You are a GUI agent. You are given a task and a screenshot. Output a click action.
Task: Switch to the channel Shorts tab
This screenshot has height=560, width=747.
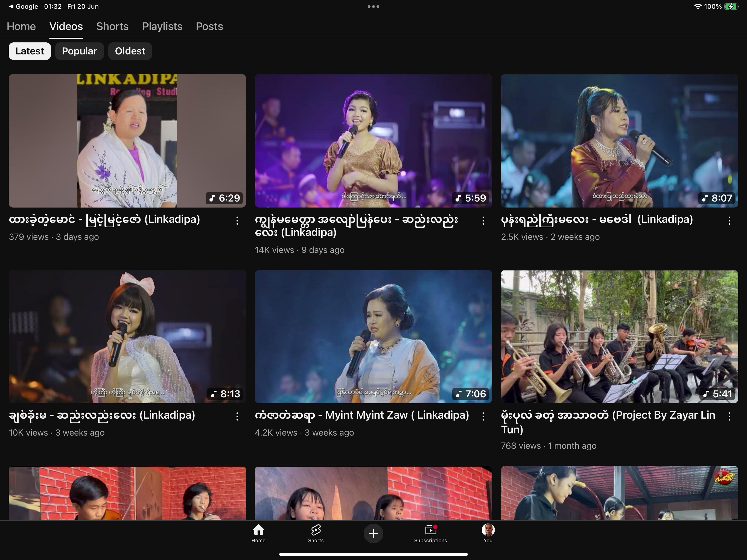coord(112,26)
